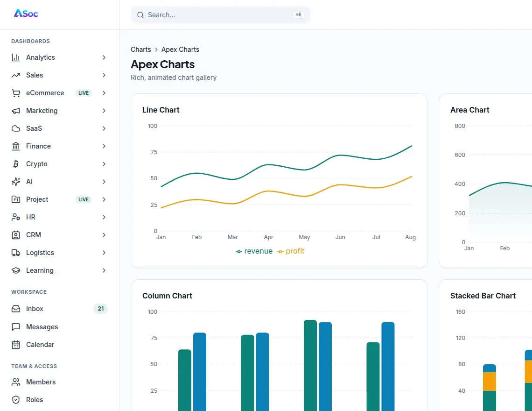Expand the Project menu chevron
This screenshot has width=532, height=411.
(x=104, y=199)
